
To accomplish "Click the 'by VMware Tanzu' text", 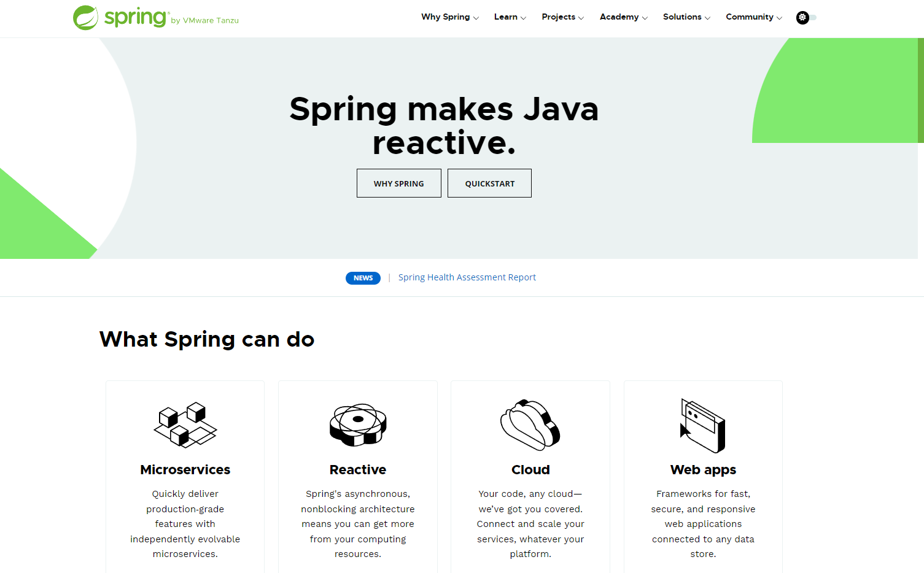I will [x=204, y=20].
